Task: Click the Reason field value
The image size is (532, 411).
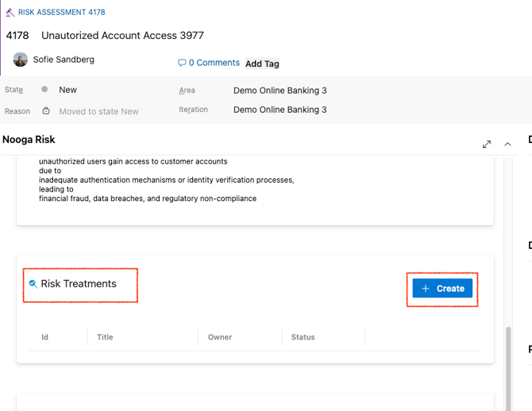Action: 98,111
